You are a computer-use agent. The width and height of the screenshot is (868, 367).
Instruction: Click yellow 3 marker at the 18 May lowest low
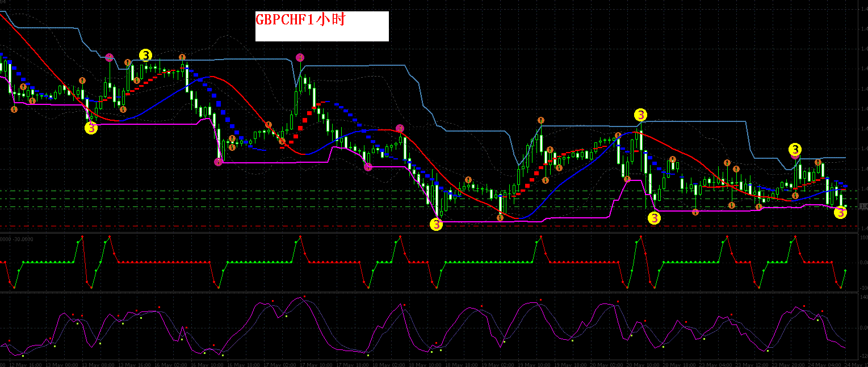[436, 224]
